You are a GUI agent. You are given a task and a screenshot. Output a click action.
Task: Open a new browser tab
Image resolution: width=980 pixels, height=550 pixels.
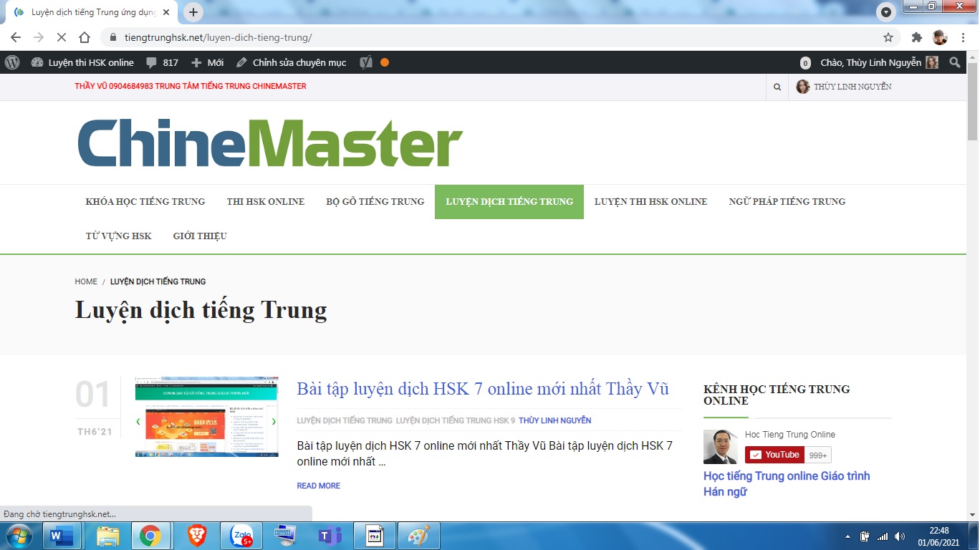click(x=193, y=12)
